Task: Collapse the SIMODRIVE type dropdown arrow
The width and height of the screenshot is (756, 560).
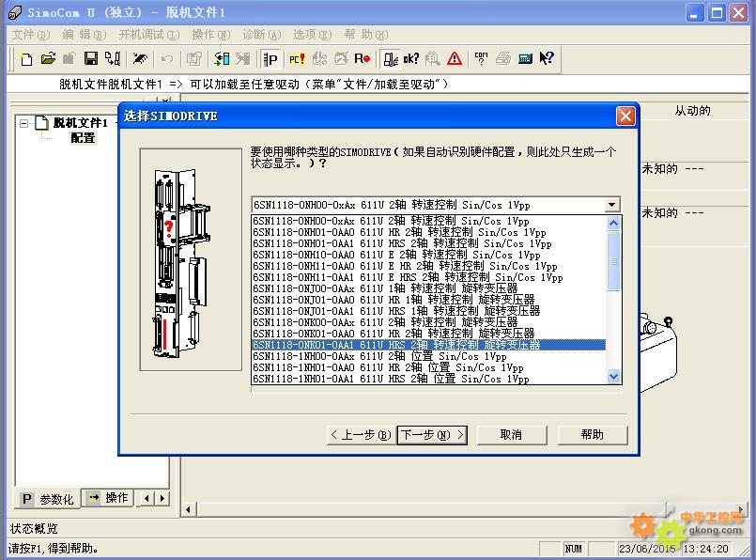Action: point(611,205)
